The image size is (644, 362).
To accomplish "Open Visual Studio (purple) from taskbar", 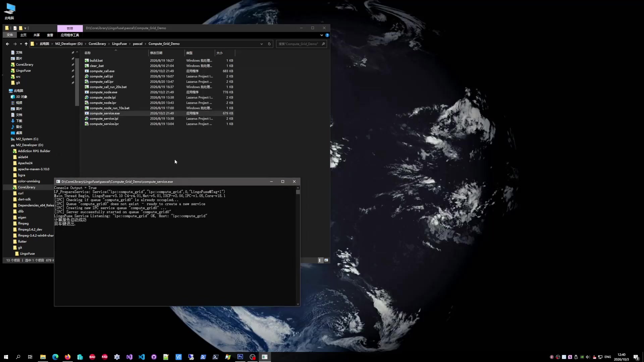I will pos(129,357).
